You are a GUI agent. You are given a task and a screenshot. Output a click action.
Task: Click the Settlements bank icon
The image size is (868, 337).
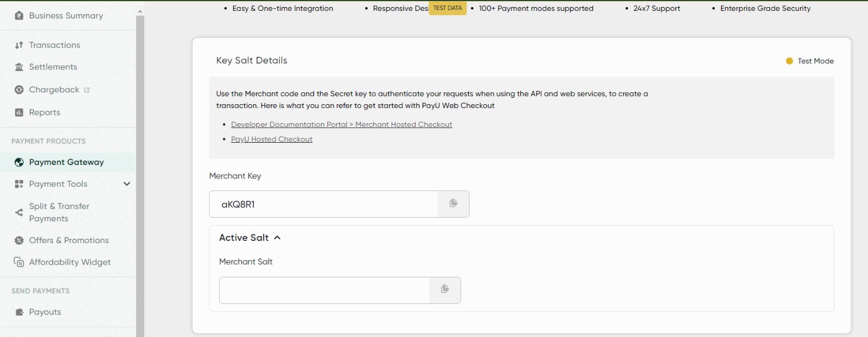pyautogui.click(x=19, y=67)
